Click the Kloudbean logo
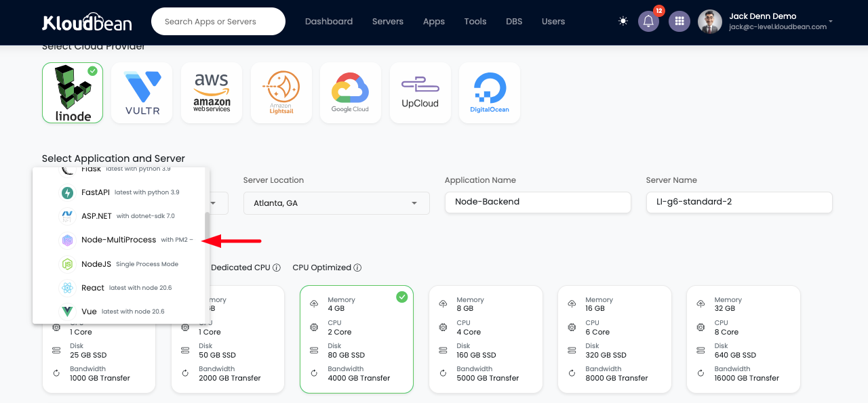868x403 pixels. pyautogui.click(x=87, y=22)
